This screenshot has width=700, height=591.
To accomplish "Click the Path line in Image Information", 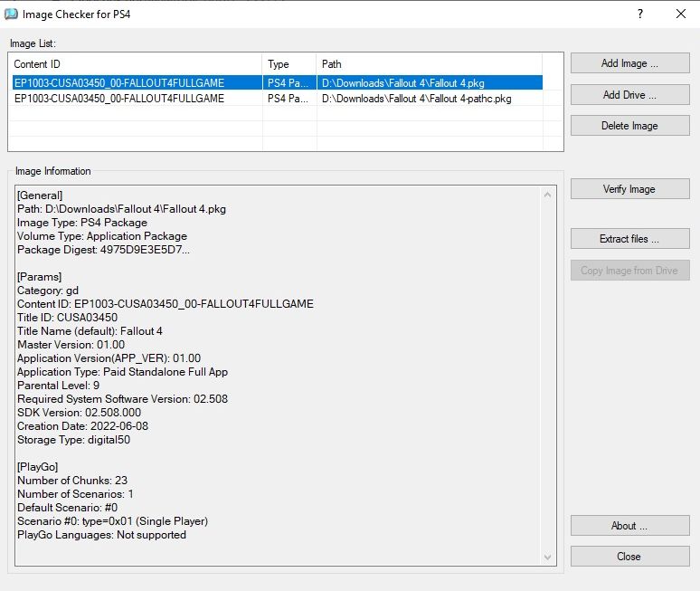I will (121, 209).
